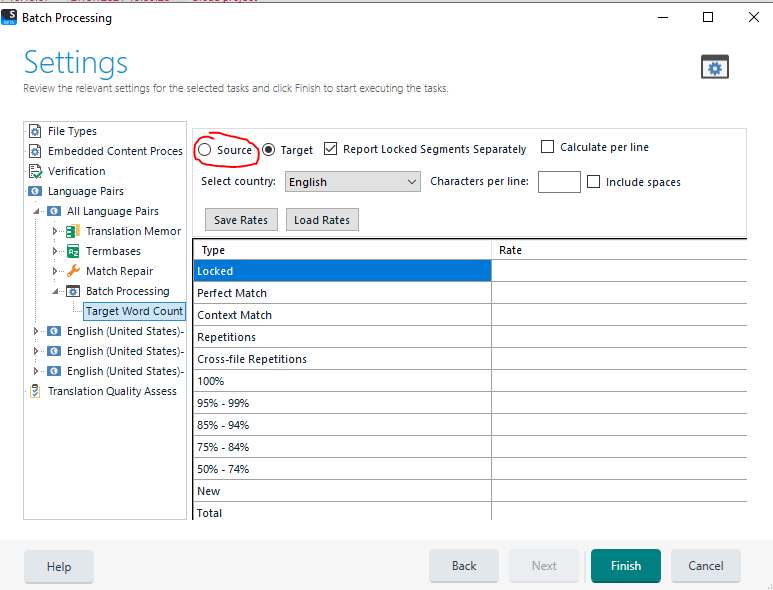Click the batch settings icon at top right
The image size is (773, 590).
pyautogui.click(x=715, y=67)
